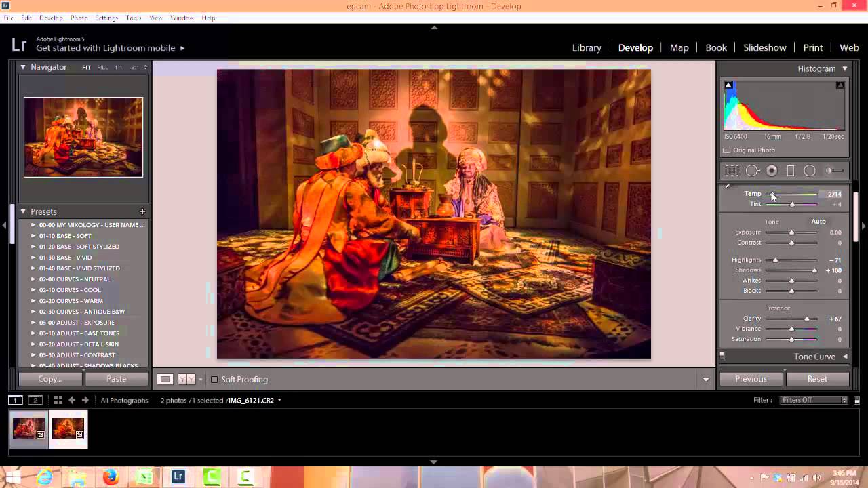
Task: Click the Clarity slider handle
Action: coord(806,319)
